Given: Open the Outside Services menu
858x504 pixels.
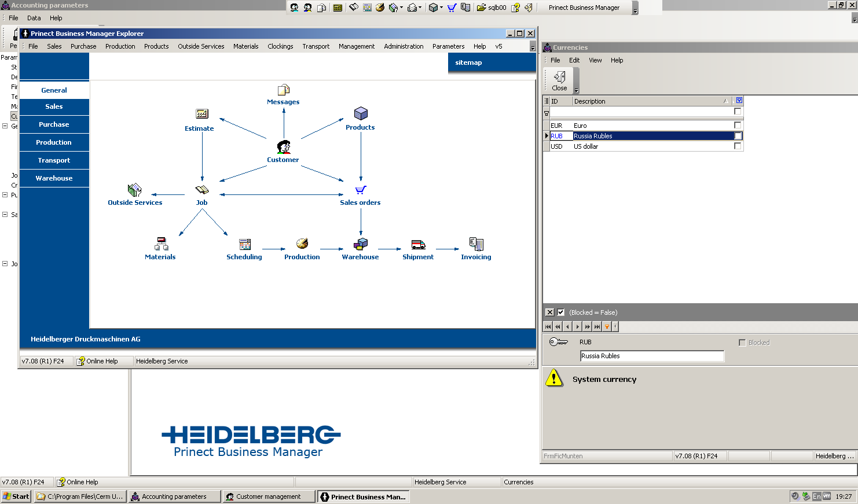Looking at the screenshot, I should click(201, 46).
